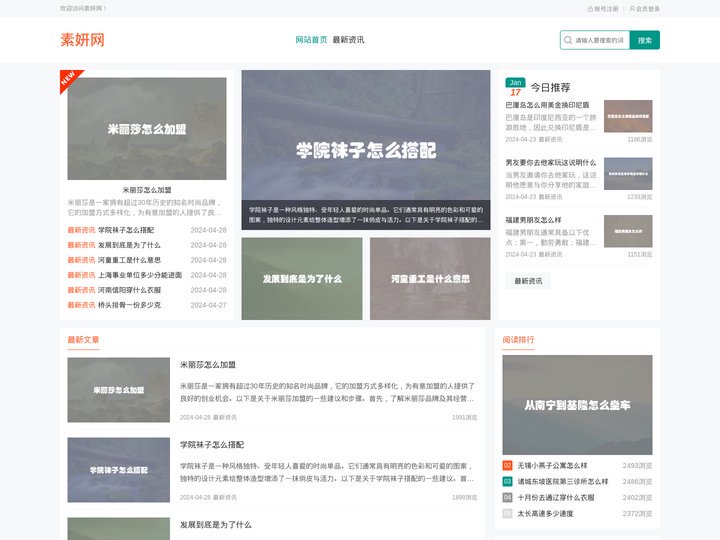Viewport: 720px width, 540px height.
Task: Open list item 上海事业单位多少分能进面
Action: pyautogui.click(x=140, y=275)
